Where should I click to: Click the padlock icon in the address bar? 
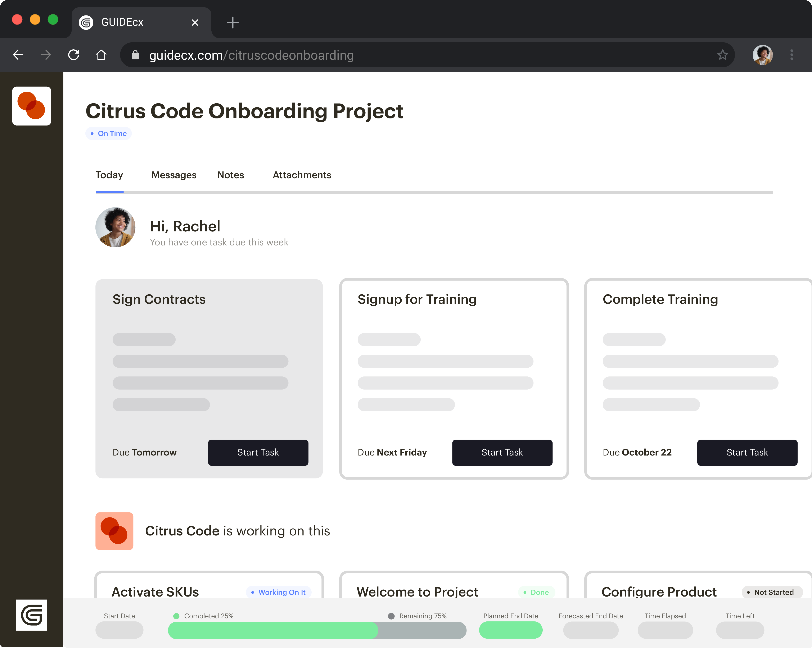point(135,55)
